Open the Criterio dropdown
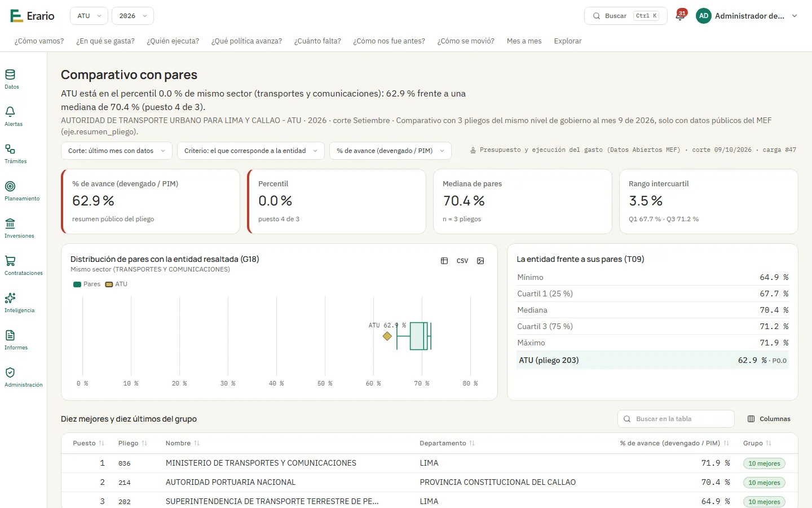The width and height of the screenshot is (812, 508). pos(251,151)
